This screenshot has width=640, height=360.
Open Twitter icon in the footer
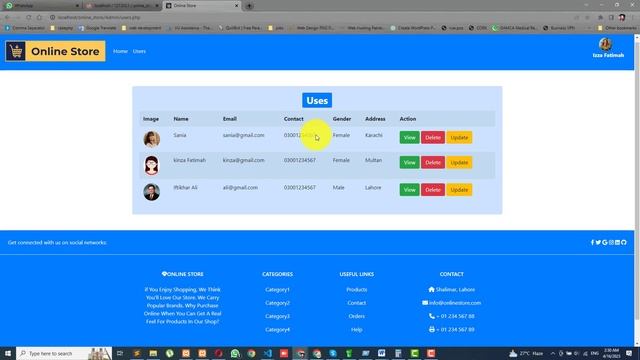598,242
